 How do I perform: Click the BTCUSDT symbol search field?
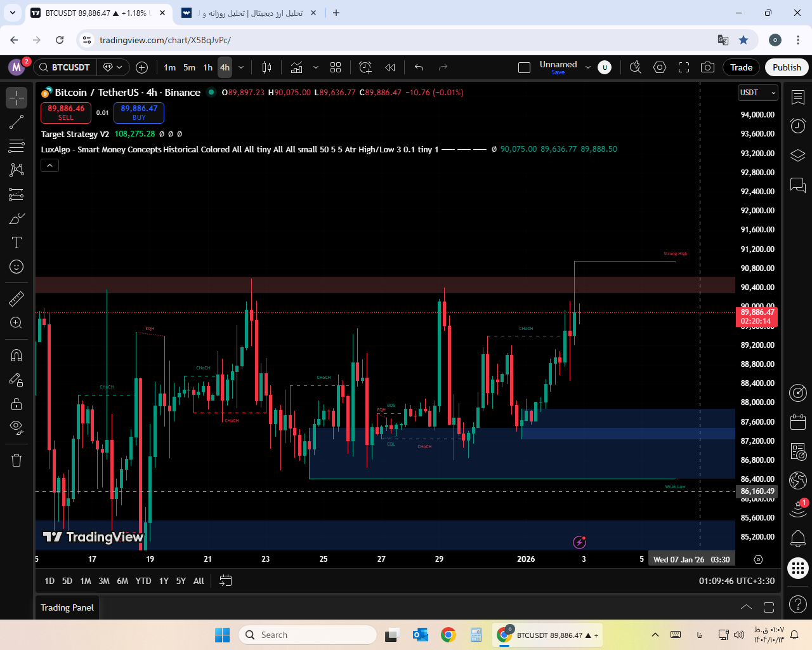click(x=64, y=67)
